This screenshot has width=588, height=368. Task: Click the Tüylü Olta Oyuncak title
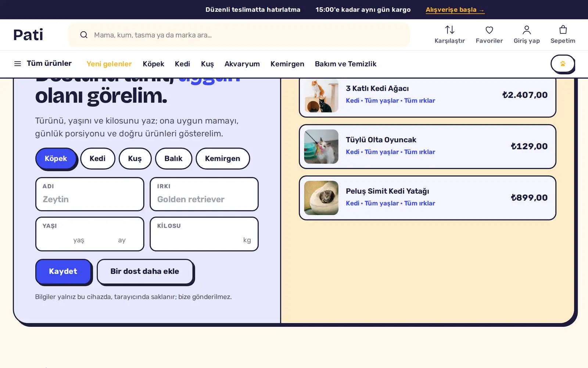(381, 140)
